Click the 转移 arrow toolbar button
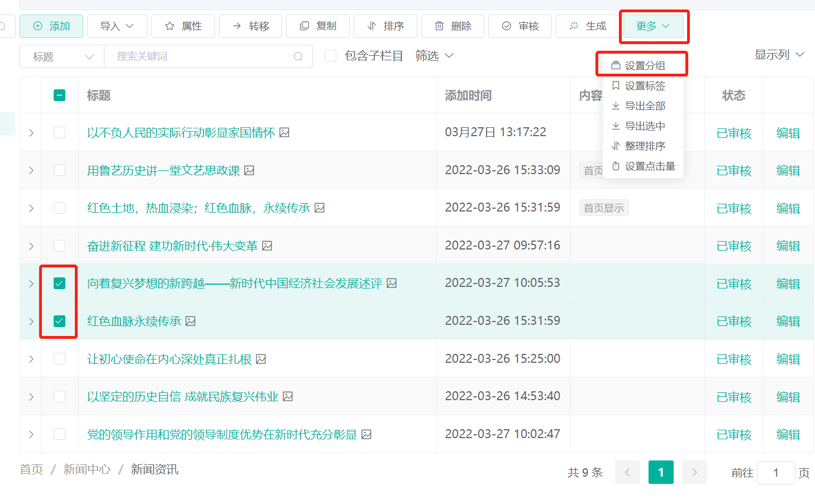 pos(250,26)
